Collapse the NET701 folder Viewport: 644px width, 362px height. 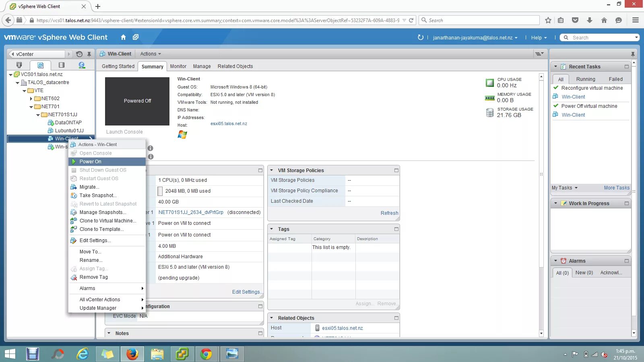(31, 107)
